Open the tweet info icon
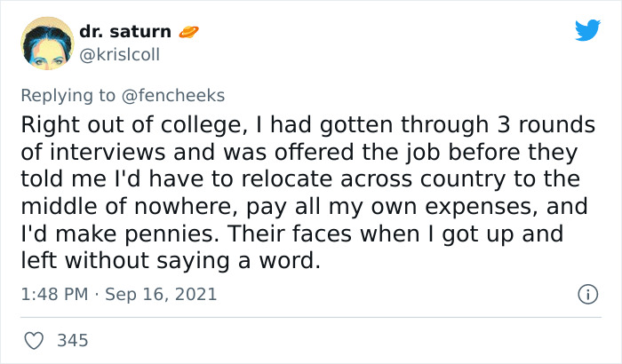Screen dimensions: 622x364 click(x=586, y=294)
